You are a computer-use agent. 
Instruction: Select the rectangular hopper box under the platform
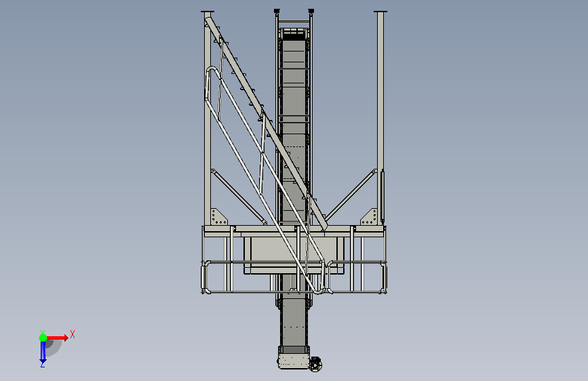[294, 255]
